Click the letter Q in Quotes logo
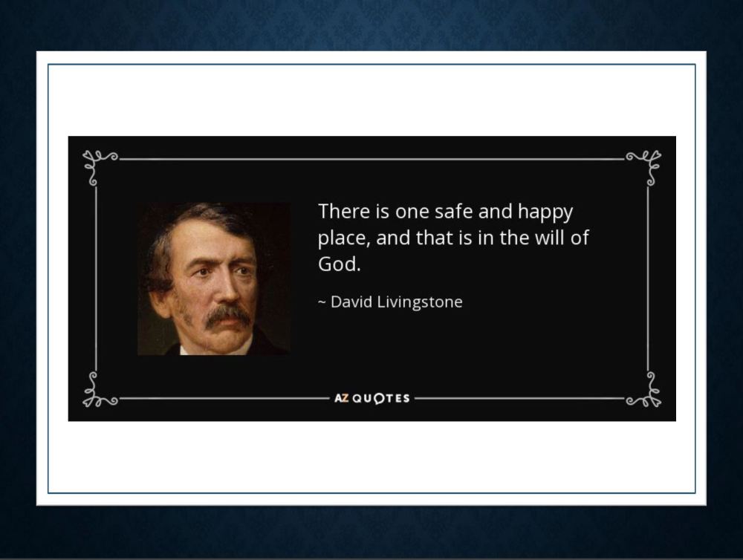Screen dimensions: 743x560 358,398
